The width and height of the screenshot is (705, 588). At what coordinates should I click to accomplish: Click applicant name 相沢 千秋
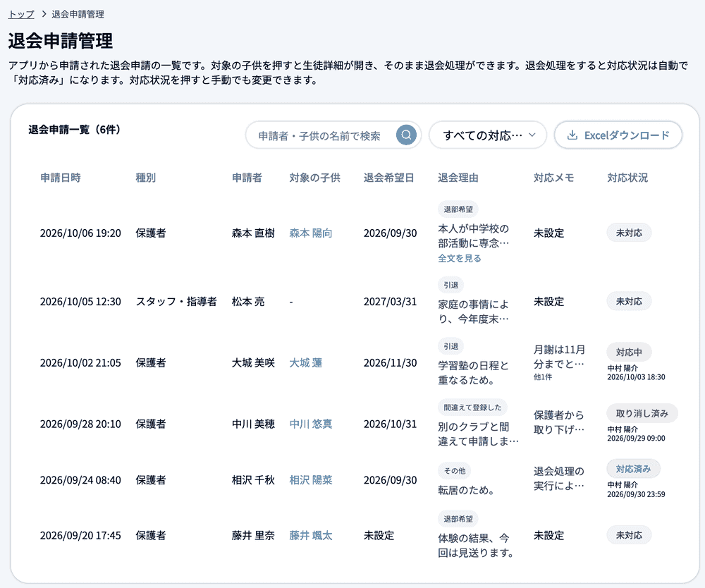pos(253,480)
